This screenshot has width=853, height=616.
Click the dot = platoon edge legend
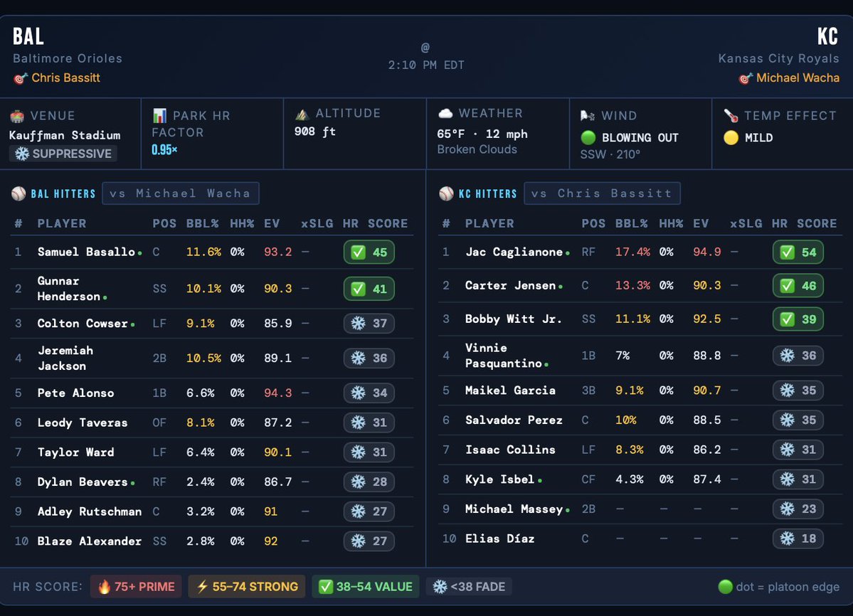[778, 586]
